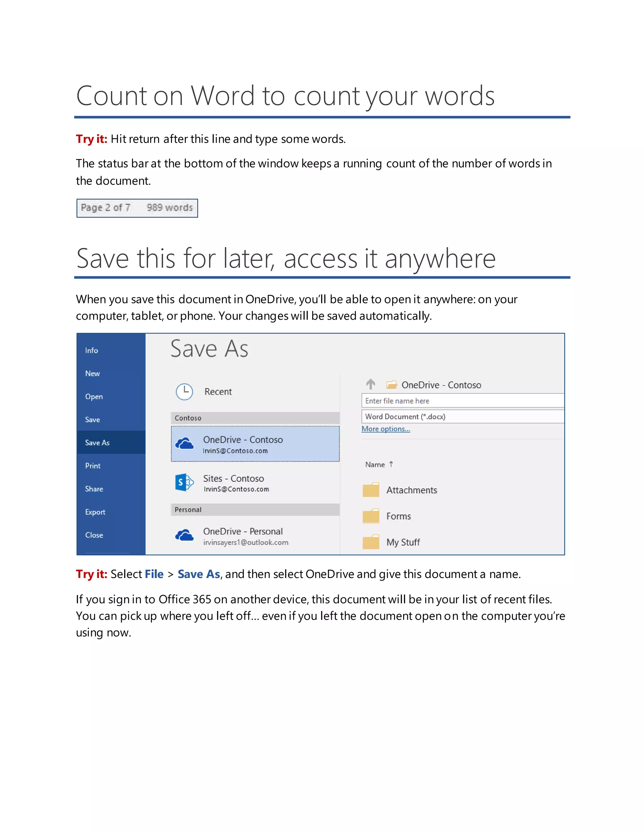The image size is (644, 833).
Task: Click the Info menu item
Action: tap(92, 350)
